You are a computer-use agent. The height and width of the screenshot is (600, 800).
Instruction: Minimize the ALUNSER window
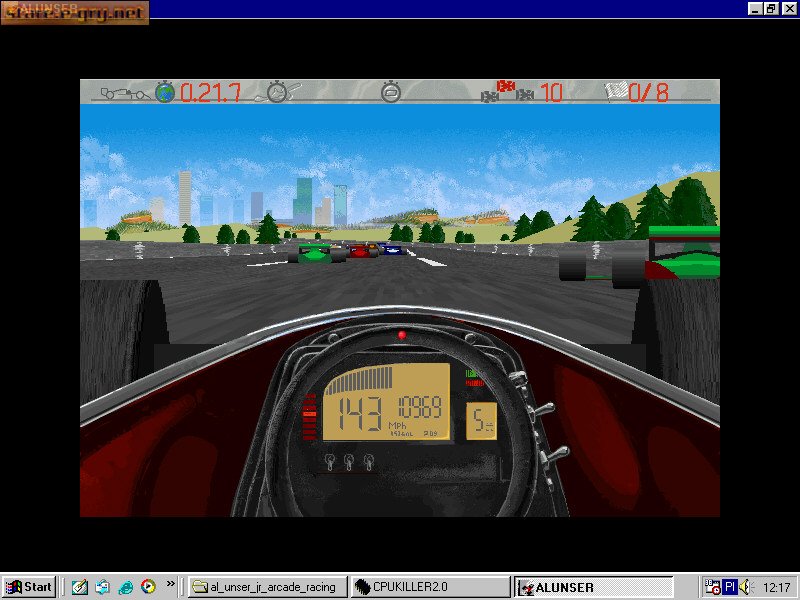click(755, 8)
